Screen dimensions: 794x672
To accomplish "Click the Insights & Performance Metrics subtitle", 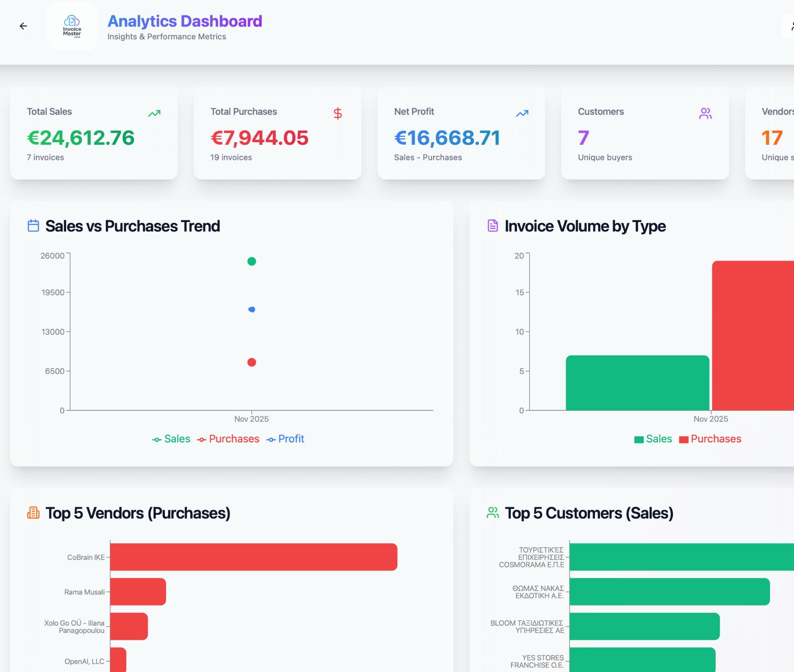I will pos(167,36).
